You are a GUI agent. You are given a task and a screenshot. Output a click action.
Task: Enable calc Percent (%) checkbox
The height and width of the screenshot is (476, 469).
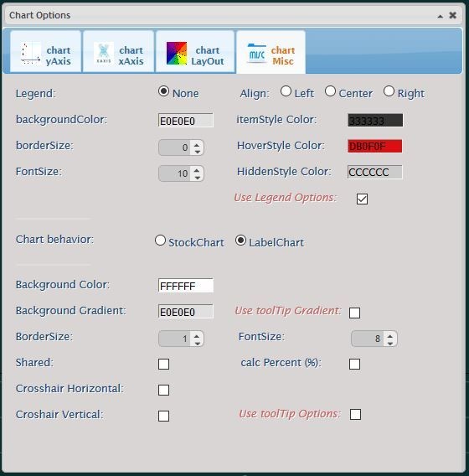click(354, 364)
